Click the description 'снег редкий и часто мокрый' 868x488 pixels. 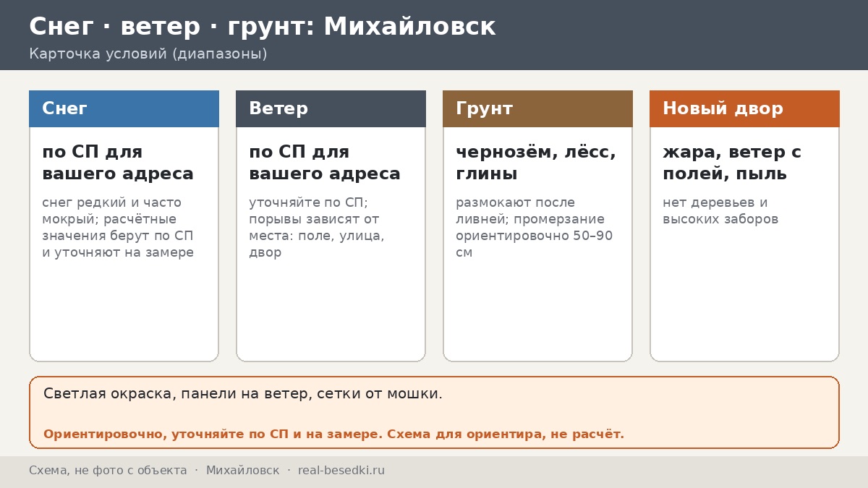pos(118,228)
